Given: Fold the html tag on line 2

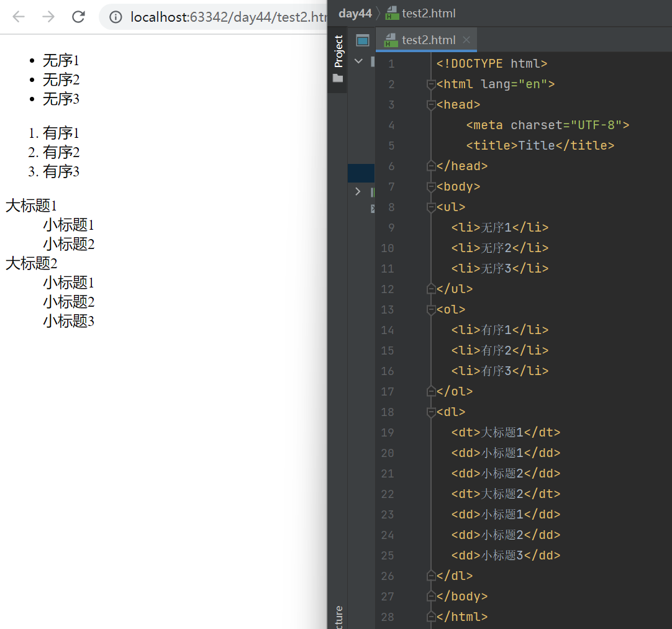Looking at the screenshot, I should [x=431, y=84].
